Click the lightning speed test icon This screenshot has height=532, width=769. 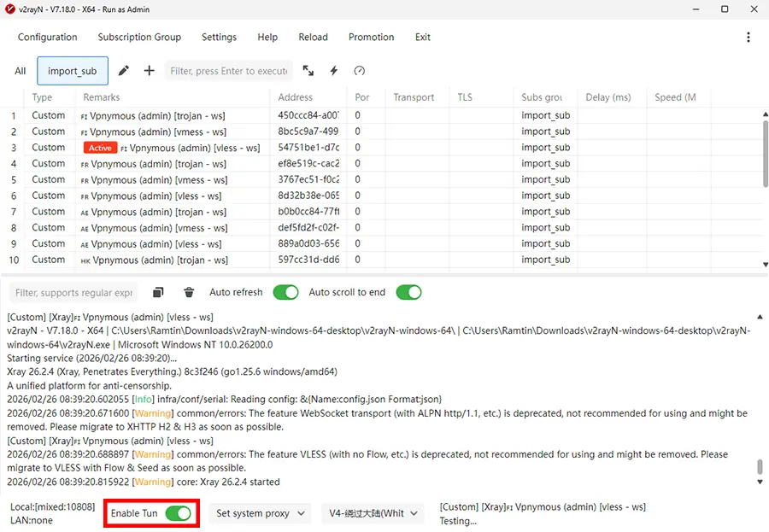(333, 71)
